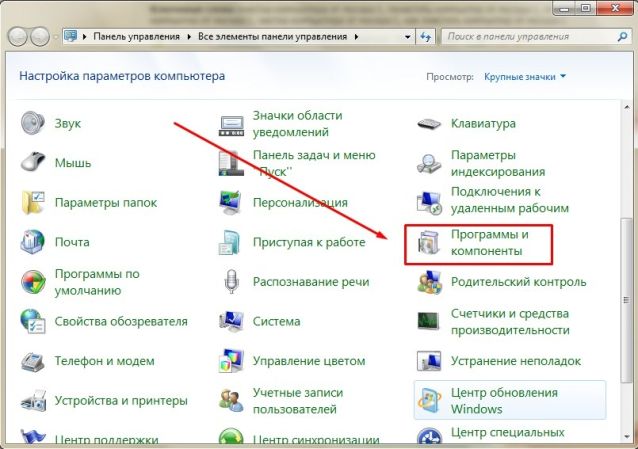The image size is (638, 449).
Task: Open the Центр обновления Windows icon
Action: click(429, 401)
